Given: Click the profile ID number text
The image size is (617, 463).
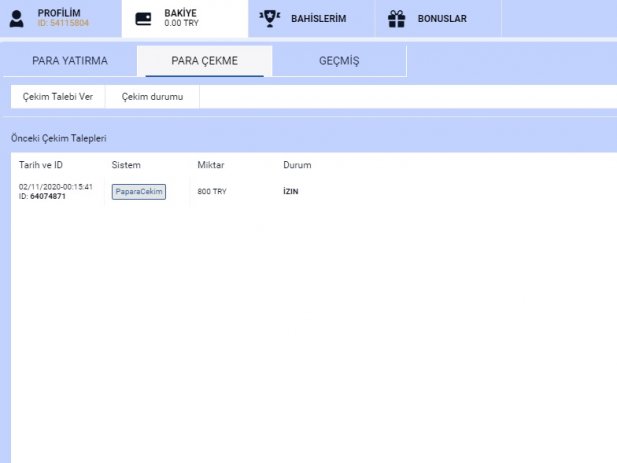Looking at the screenshot, I should (63, 23).
